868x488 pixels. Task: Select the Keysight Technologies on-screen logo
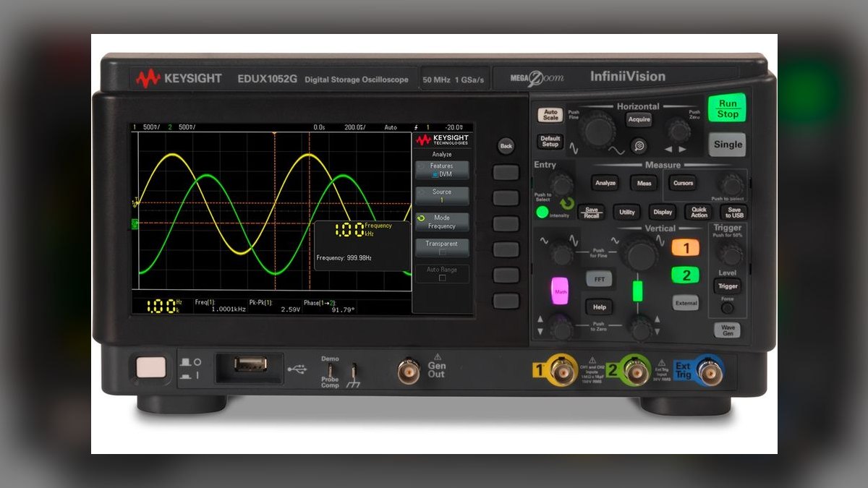(442, 140)
